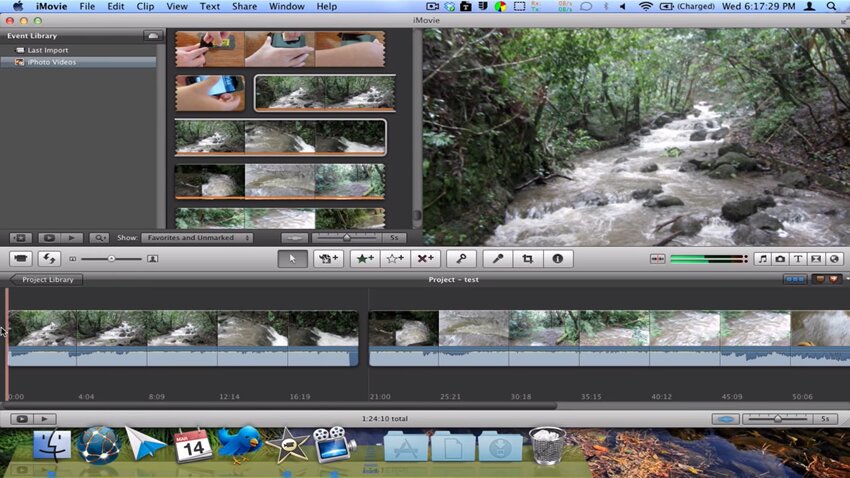This screenshot has width=850, height=478.
Task: Play project full screen from bottom bar
Action: click(22, 418)
